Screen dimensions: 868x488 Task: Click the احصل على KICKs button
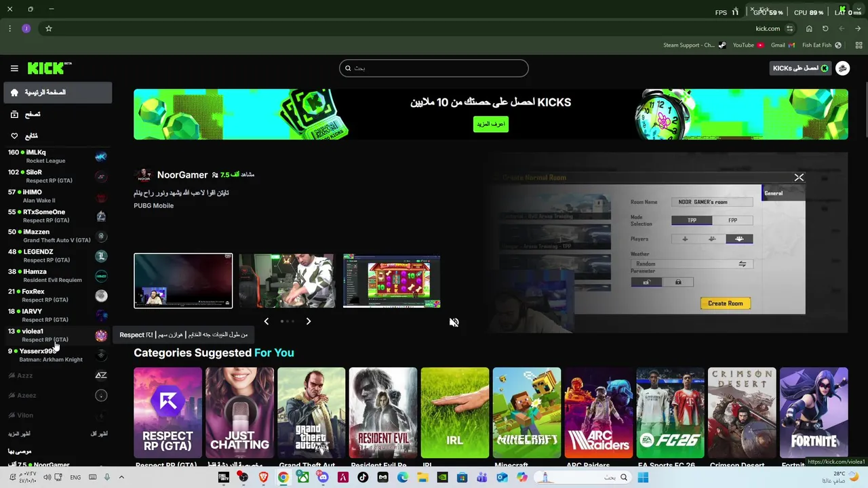(801, 68)
